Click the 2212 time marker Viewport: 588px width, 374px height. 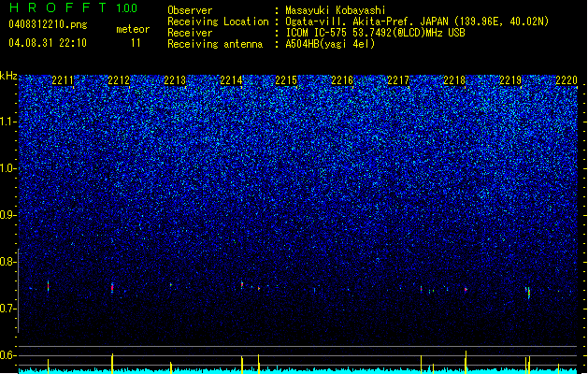click(119, 80)
